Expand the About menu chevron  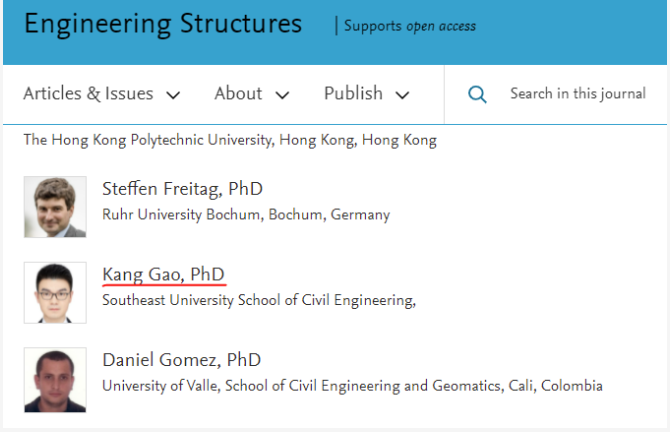[282, 95]
